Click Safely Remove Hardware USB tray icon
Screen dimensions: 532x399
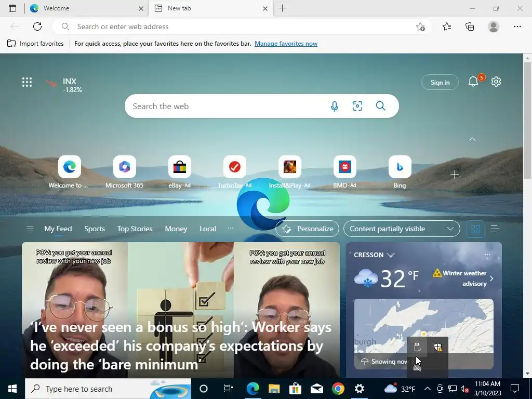pyautogui.click(x=417, y=347)
